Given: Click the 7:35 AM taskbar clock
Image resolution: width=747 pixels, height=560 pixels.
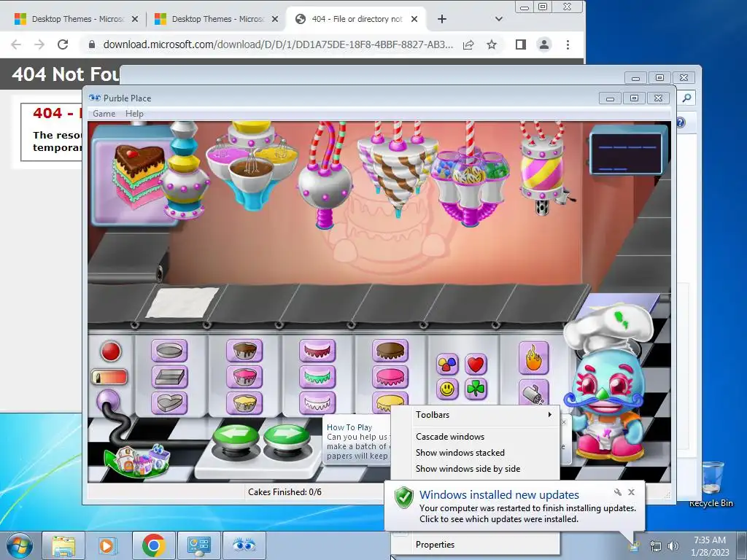Looking at the screenshot, I should coord(710,540).
